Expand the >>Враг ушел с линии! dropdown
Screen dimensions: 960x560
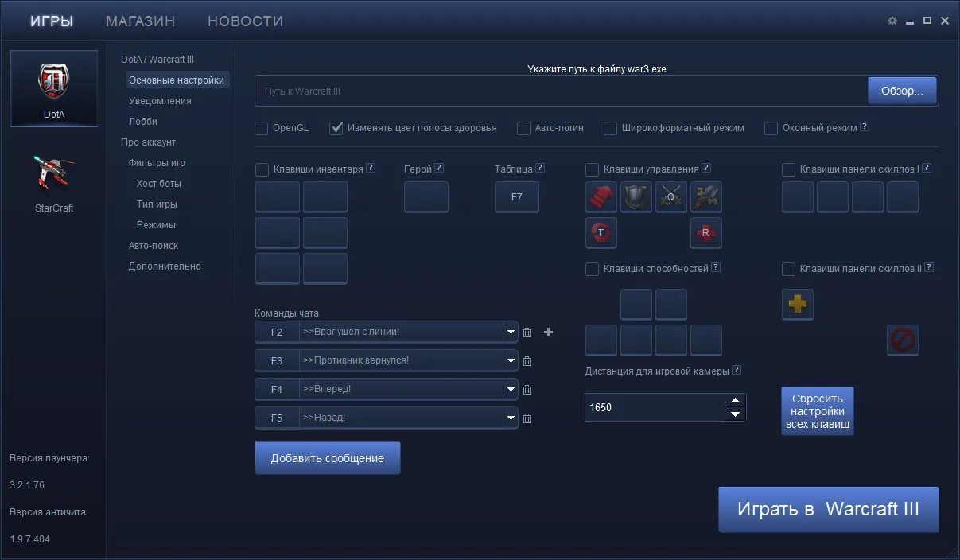(x=511, y=332)
